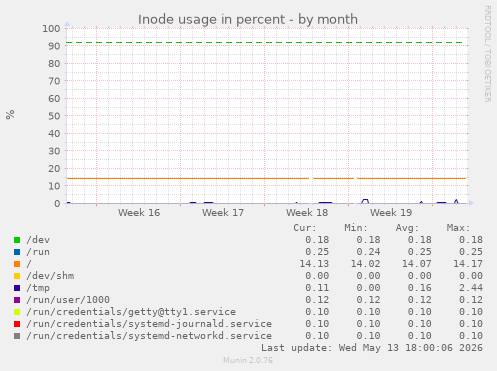Select the /run/credentials/systemd-networkd.service label
The width and height of the screenshot is (497, 371).
(149, 336)
